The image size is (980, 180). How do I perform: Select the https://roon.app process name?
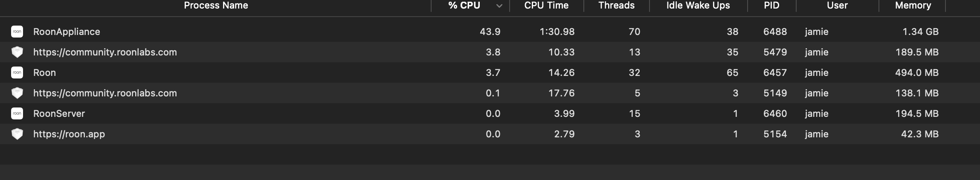[x=69, y=134]
